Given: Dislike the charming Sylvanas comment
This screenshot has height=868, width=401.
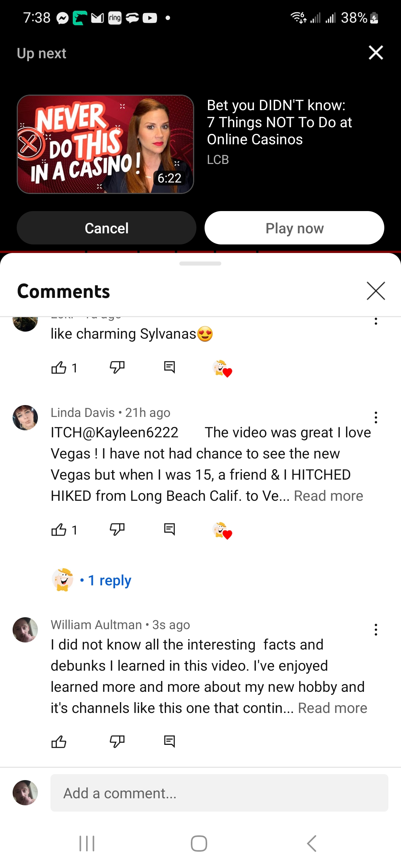Looking at the screenshot, I should click(117, 368).
